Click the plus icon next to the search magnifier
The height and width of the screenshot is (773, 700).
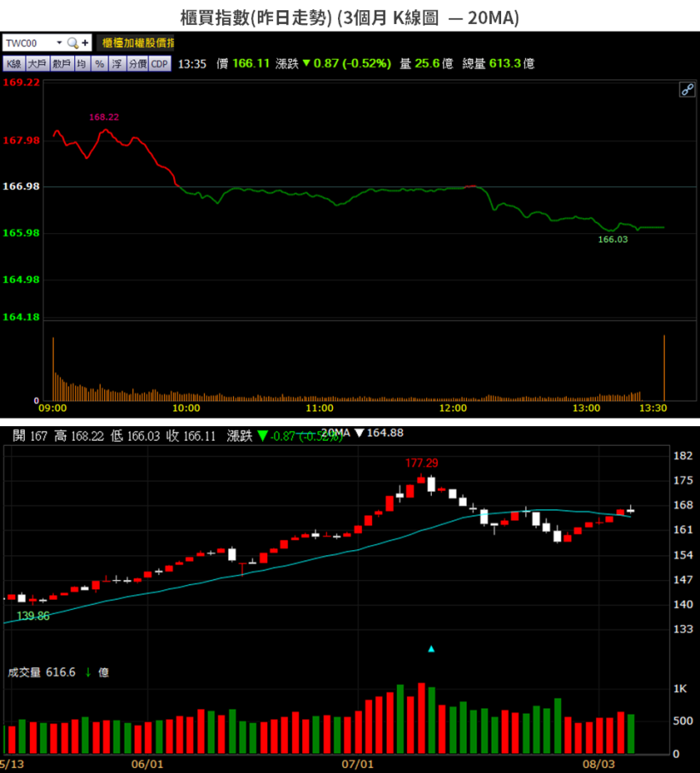[x=85, y=43]
